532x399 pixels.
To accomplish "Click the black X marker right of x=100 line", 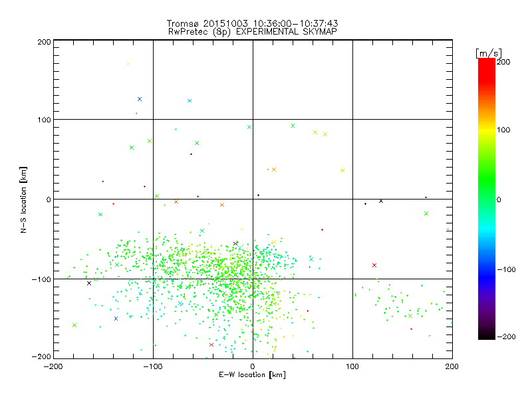I will 381,201.
